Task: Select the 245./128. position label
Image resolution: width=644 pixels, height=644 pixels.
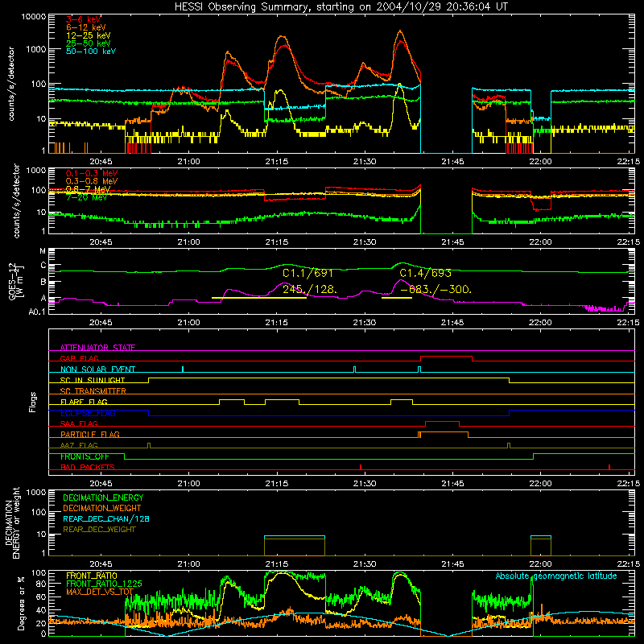Action: click(x=310, y=289)
